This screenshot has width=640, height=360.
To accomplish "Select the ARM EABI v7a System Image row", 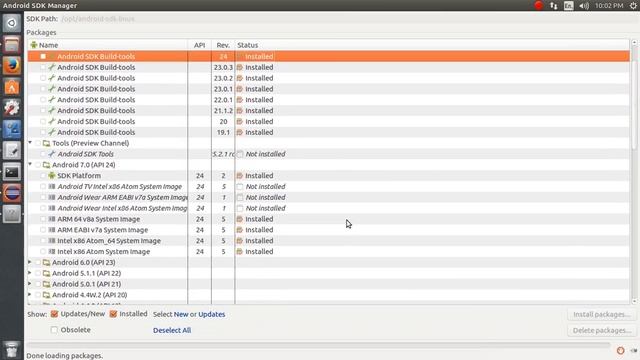I will click(x=329, y=230).
